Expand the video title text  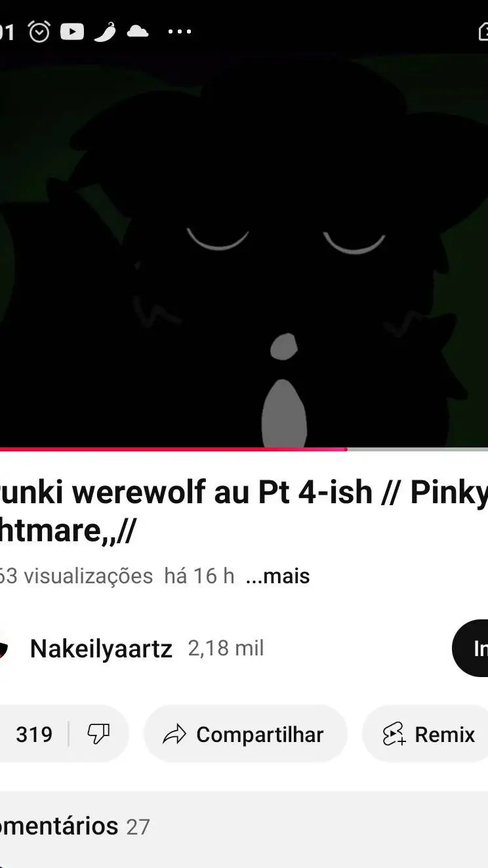244,511
